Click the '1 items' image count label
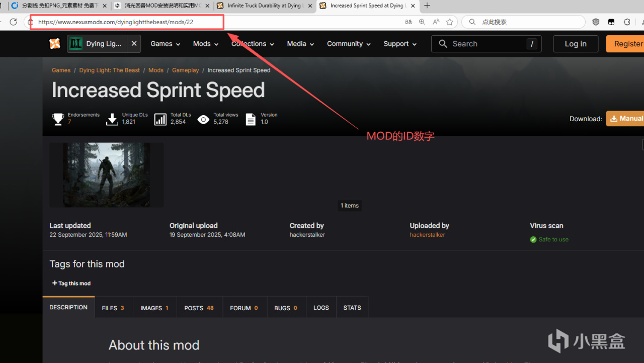Screen dimensions: 644x363 tap(350, 206)
